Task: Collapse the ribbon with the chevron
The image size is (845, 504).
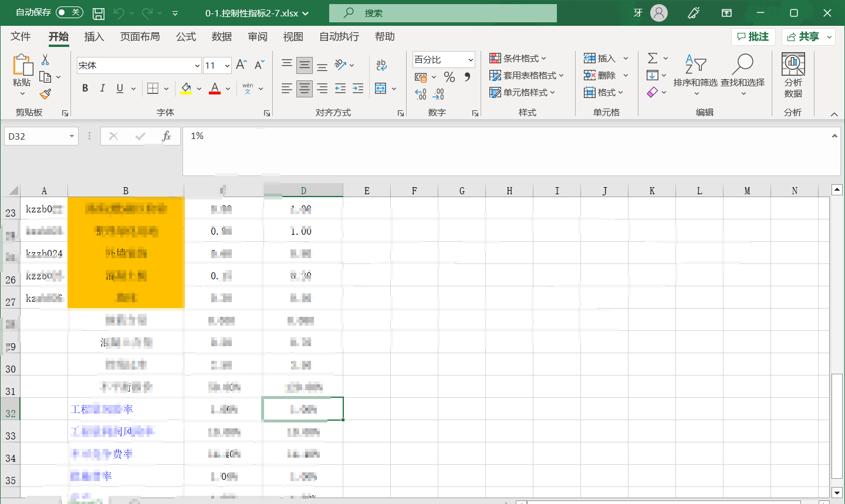Action: [x=834, y=114]
